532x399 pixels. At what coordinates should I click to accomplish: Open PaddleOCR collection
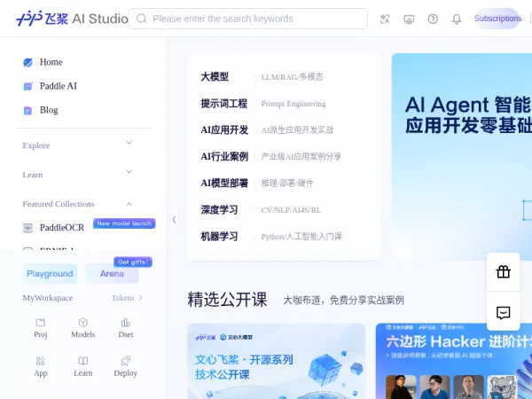(62, 228)
